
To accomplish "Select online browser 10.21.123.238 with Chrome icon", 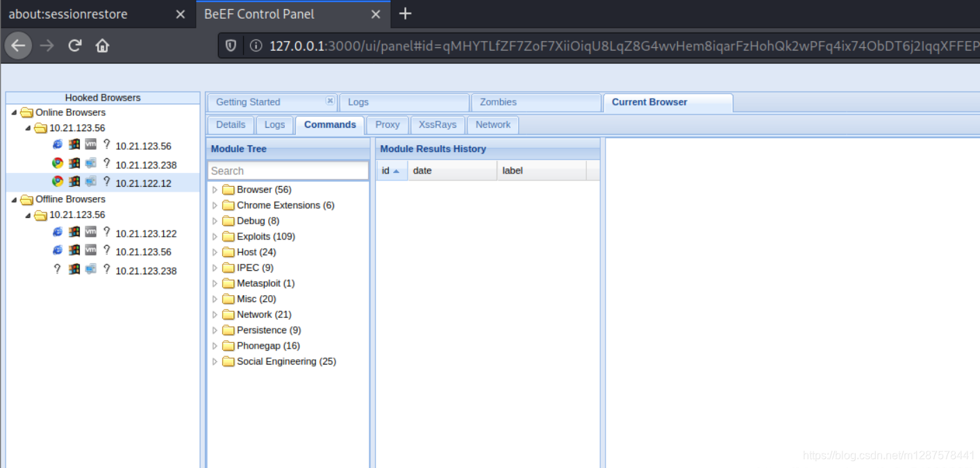I will (x=146, y=165).
